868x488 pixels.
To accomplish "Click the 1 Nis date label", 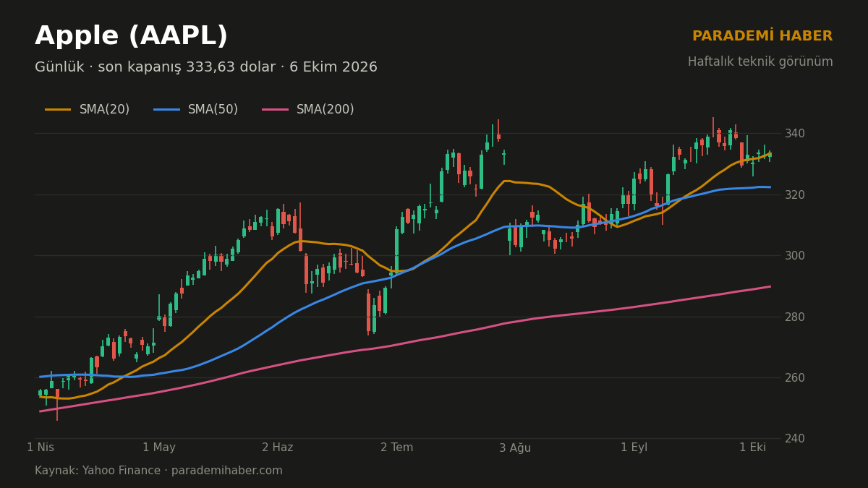I will (41, 448).
